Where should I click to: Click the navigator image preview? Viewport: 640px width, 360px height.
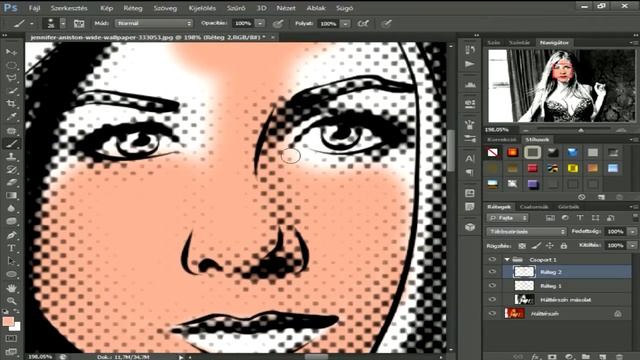point(562,86)
